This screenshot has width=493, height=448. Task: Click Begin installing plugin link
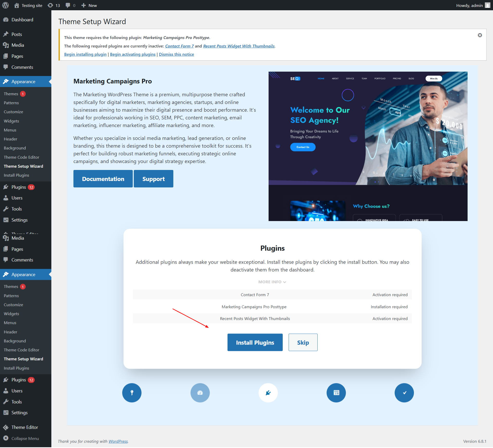pyautogui.click(x=85, y=54)
